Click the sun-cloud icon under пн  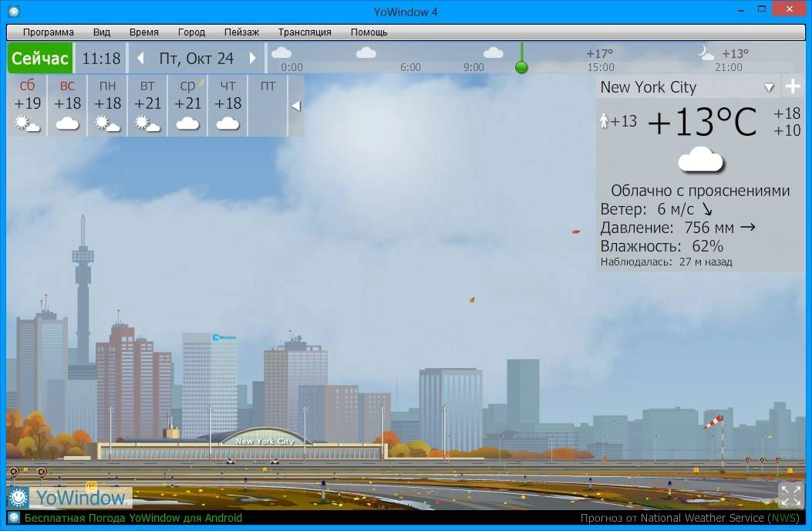click(107, 124)
